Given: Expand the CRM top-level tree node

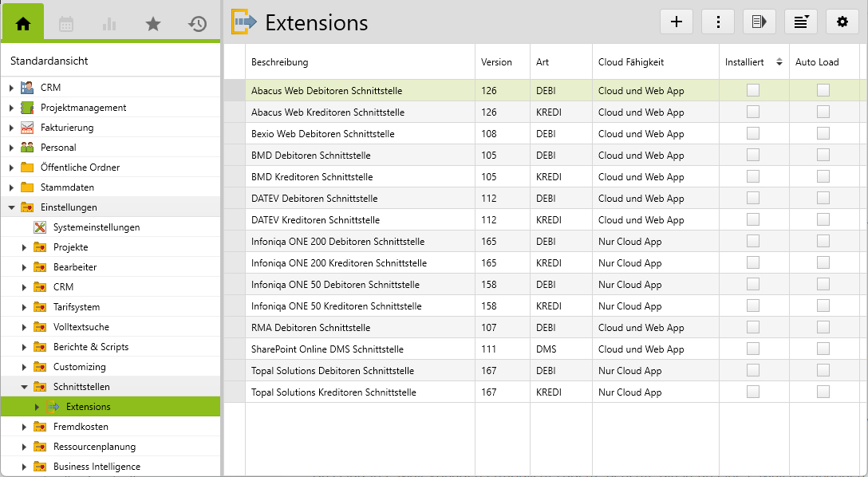Looking at the screenshot, I should [x=11, y=88].
